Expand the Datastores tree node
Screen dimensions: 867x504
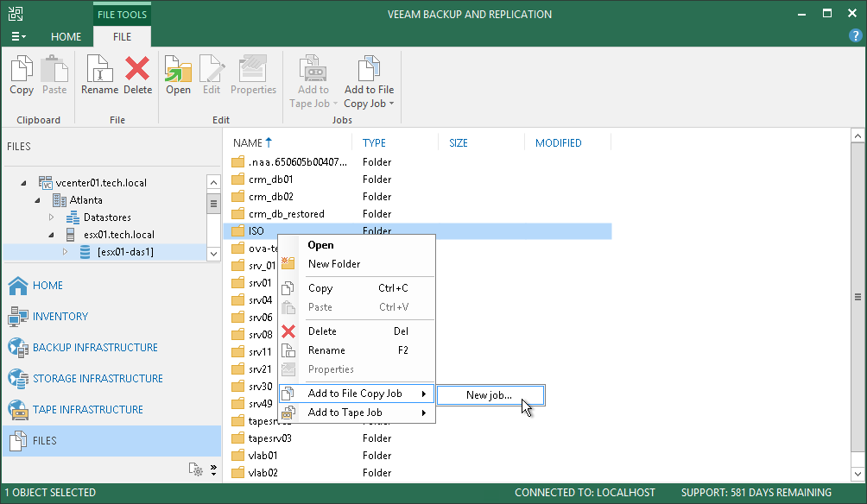point(51,217)
